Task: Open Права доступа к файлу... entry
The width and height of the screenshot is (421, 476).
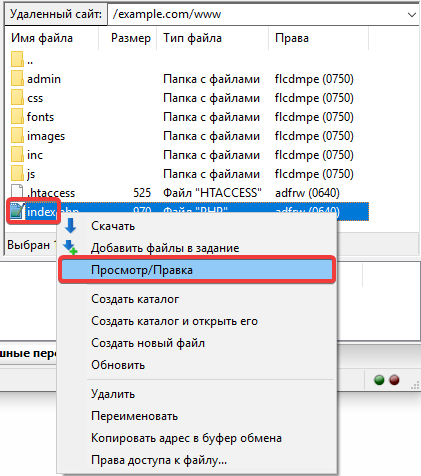Action: coord(197,460)
